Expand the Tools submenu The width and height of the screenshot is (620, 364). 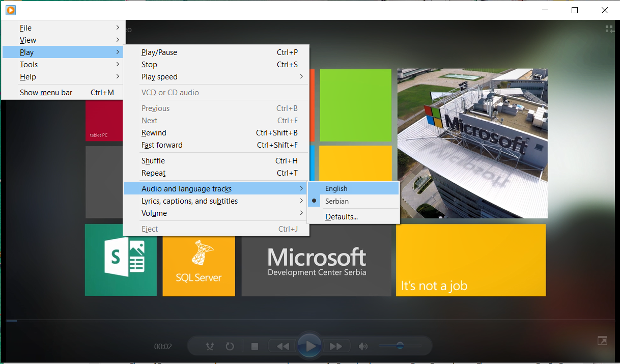tap(64, 65)
